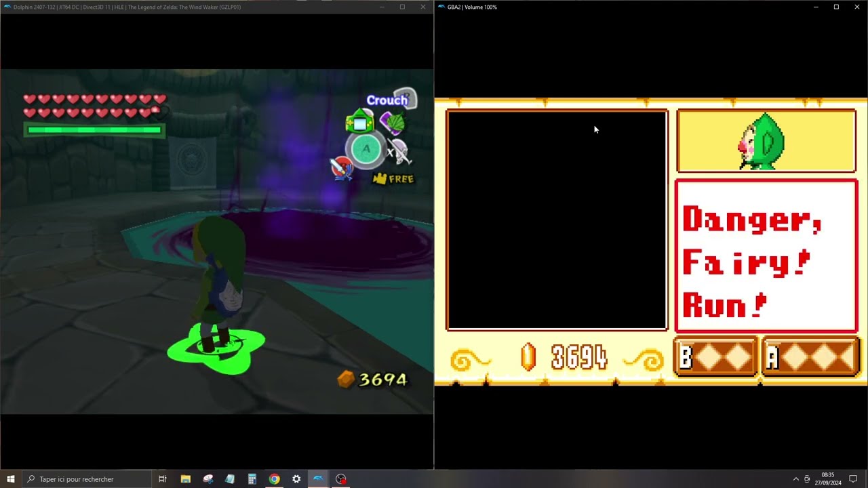Click the GBA2 Volume 100% title text
868x488 pixels.
472,7
